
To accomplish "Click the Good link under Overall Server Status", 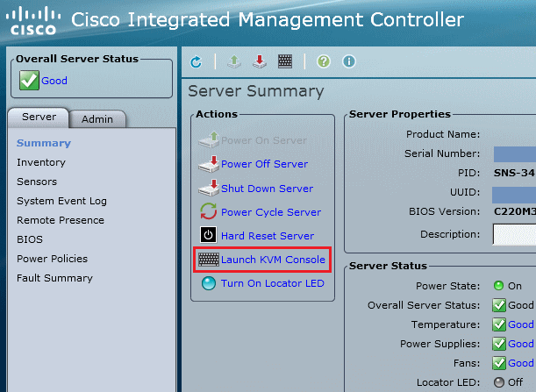I will tap(54, 81).
